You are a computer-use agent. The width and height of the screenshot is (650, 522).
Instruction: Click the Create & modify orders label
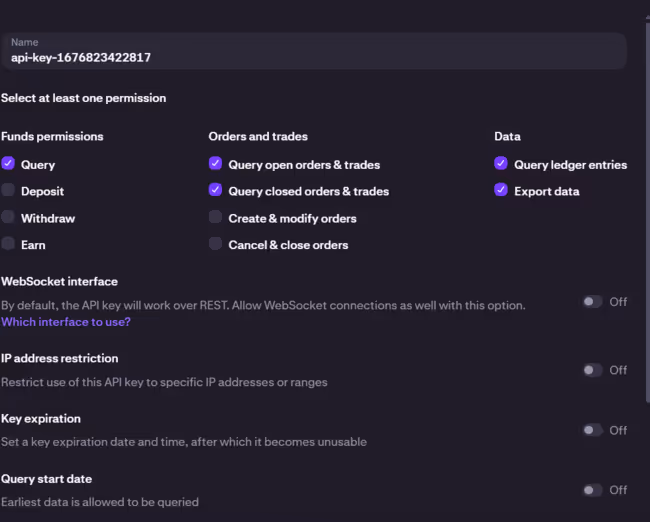coord(292,218)
